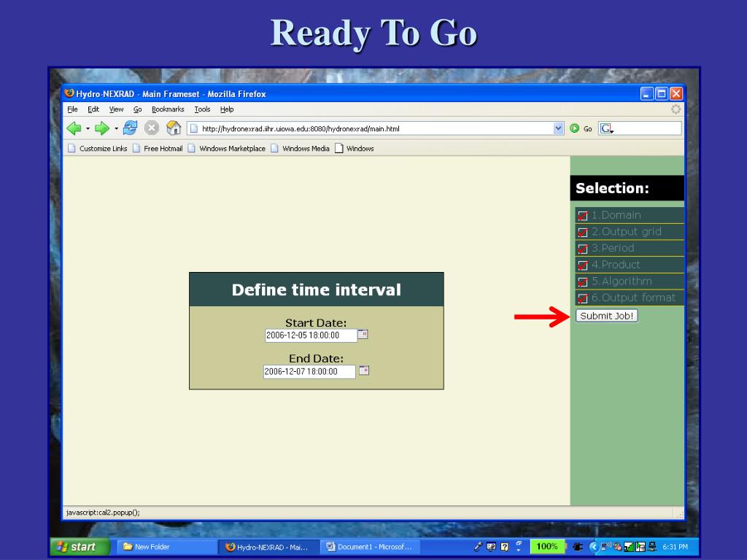Expand the forward button history dropdown
The width and height of the screenshot is (747, 560).
point(116,128)
